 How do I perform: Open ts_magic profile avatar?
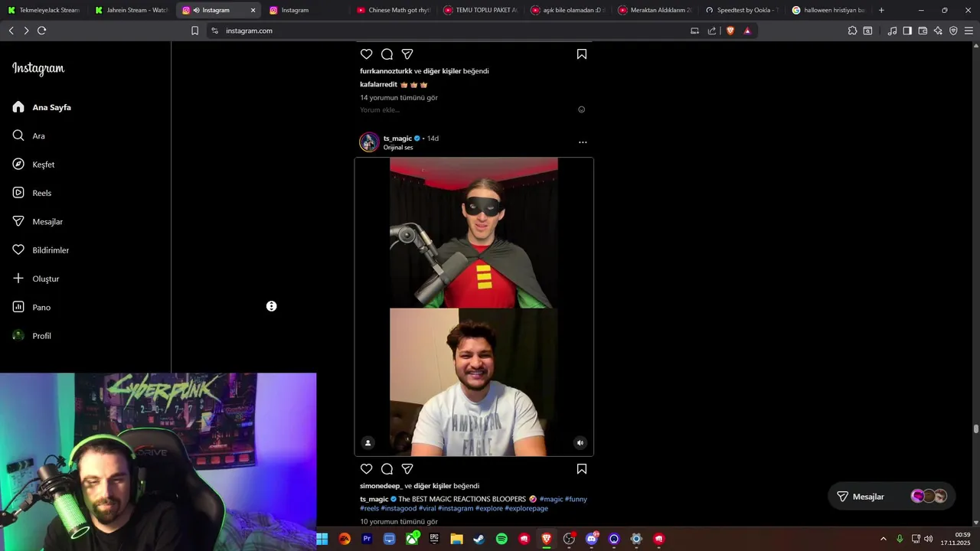369,142
